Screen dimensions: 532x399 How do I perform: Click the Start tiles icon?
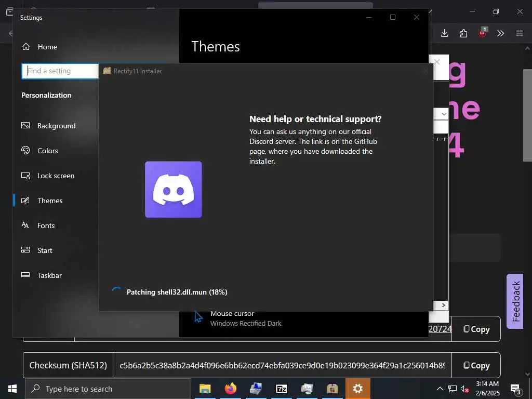[x=25, y=250]
